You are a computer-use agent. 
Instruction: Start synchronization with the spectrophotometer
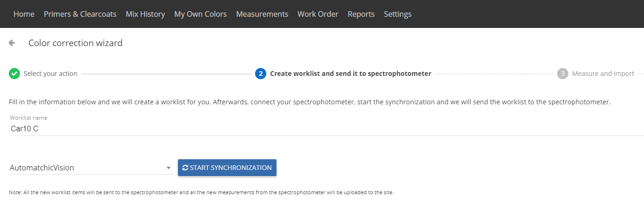tap(227, 168)
